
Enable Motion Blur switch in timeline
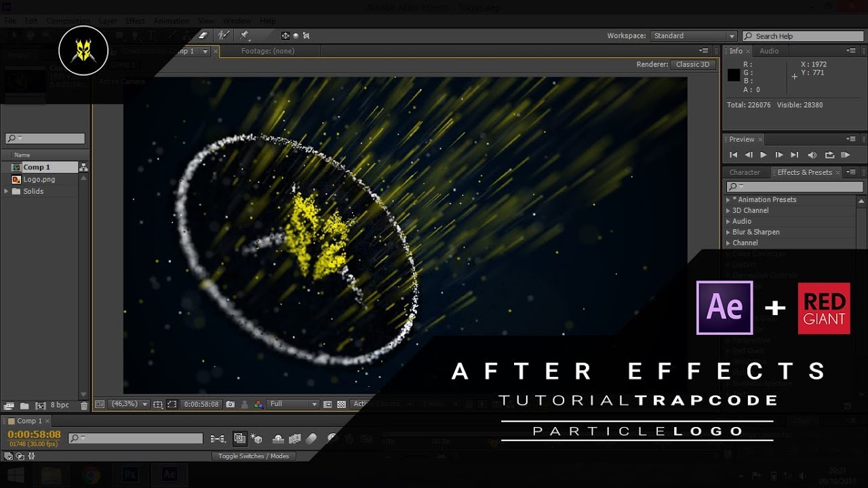[x=311, y=439]
